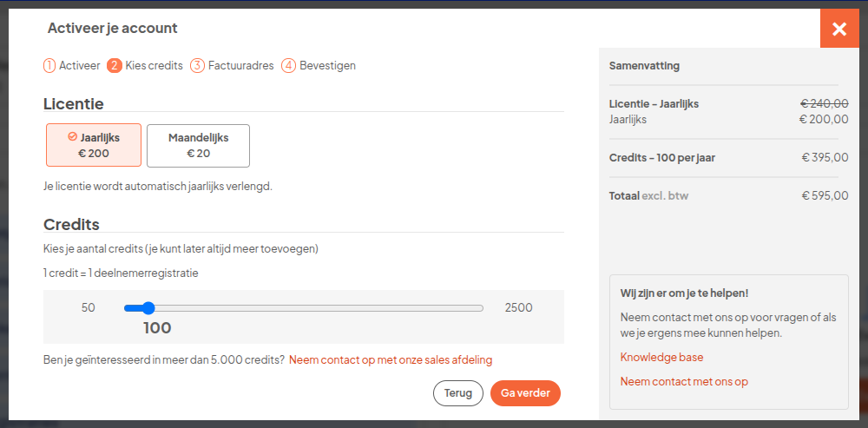Open the Knowledge base link
Screen dimensions: 868x428
click(x=661, y=357)
